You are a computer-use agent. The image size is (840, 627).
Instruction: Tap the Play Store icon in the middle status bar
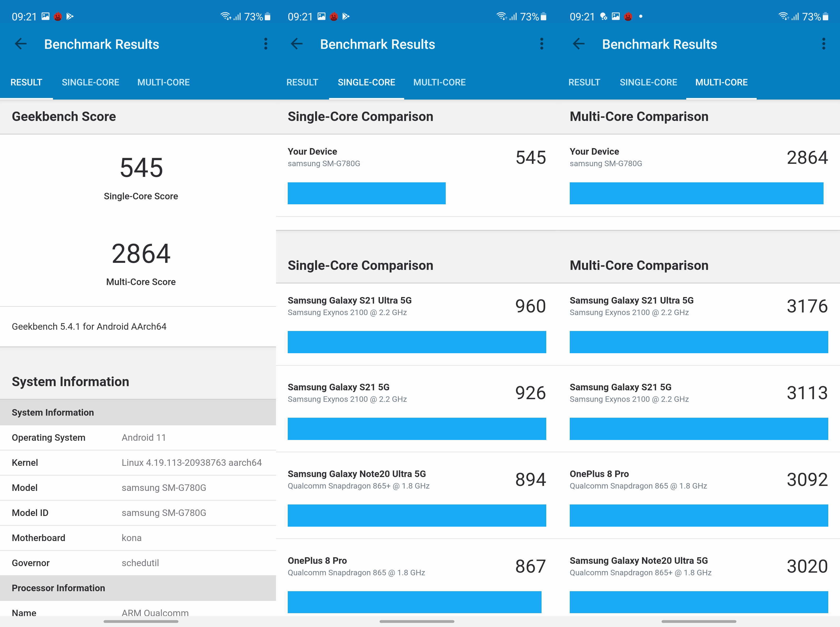[346, 16]
